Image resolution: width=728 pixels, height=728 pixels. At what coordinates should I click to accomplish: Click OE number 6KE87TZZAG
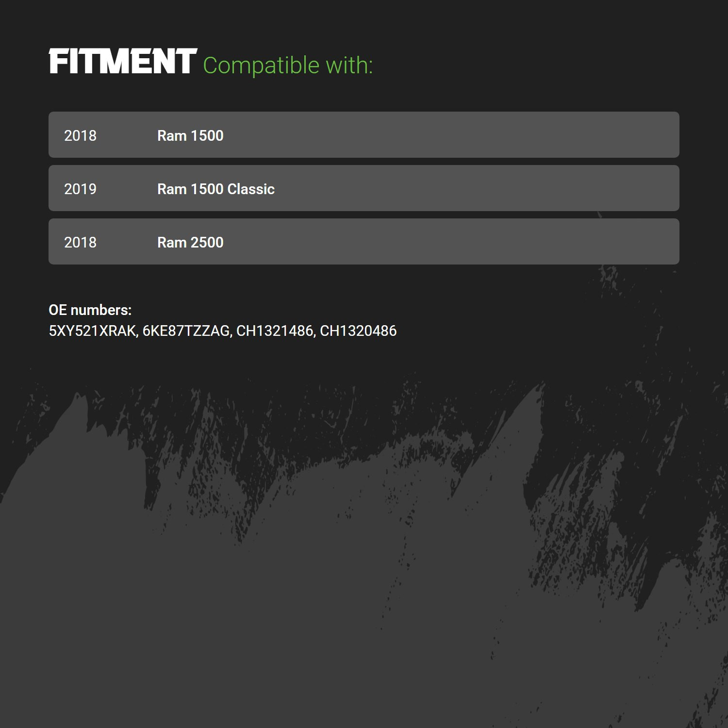(x=186, y=331)
